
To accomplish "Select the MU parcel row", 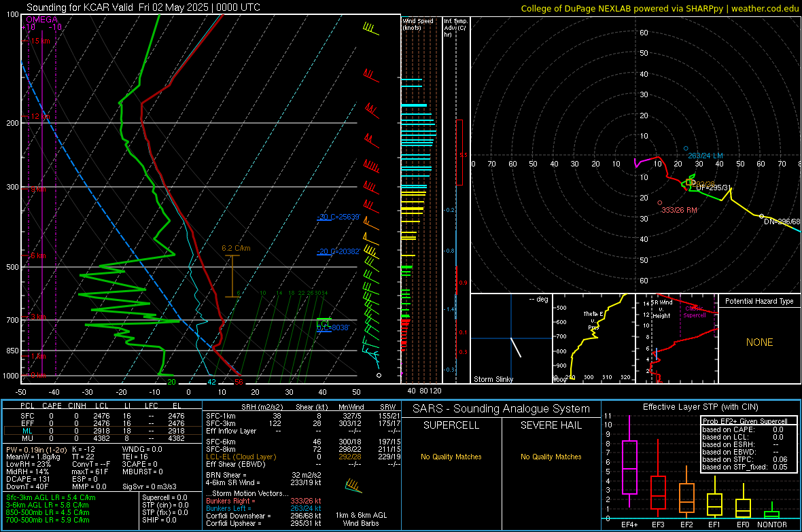I will point(103,438).
